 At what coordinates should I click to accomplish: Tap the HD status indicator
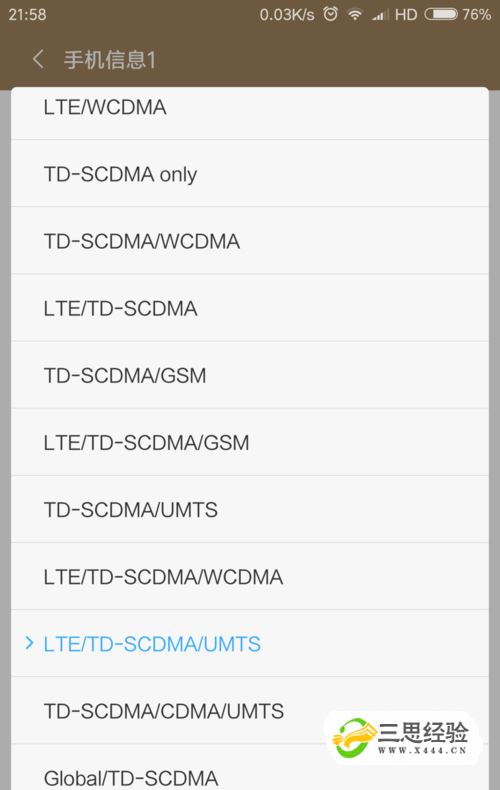[x=406, y=14]
